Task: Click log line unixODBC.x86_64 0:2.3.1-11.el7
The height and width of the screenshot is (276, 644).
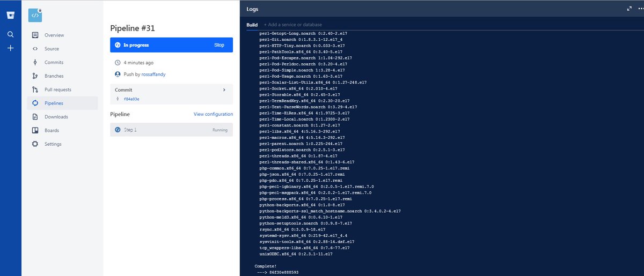Action: [x=296, y=253]
